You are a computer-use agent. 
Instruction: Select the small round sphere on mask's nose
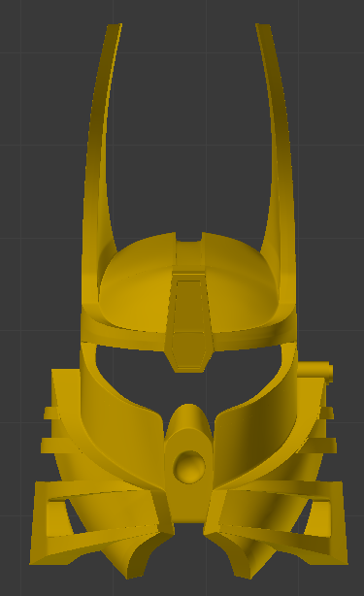point(189,467)
